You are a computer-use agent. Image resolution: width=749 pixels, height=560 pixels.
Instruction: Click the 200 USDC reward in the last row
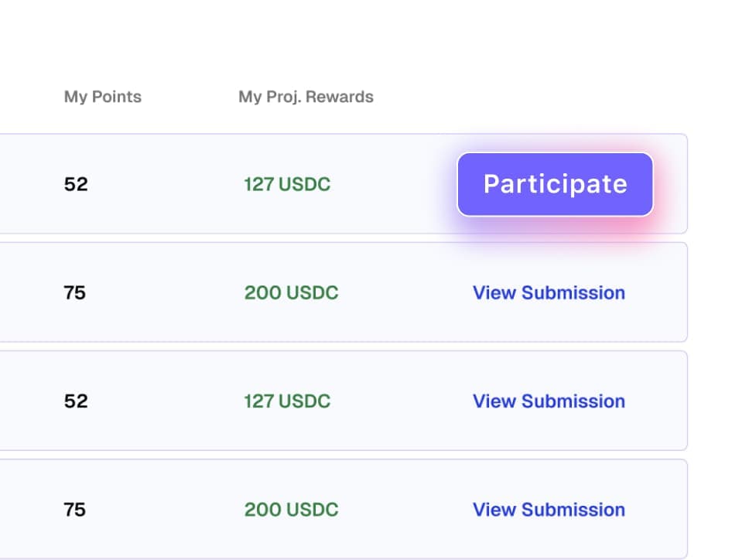tap(291, 510)
